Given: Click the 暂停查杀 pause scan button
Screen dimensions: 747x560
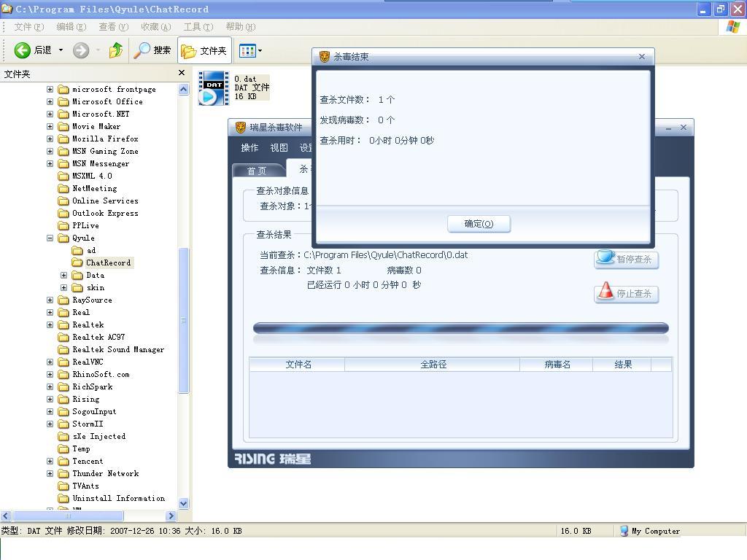Looking at the screenshot, I should tap(626, 259).
